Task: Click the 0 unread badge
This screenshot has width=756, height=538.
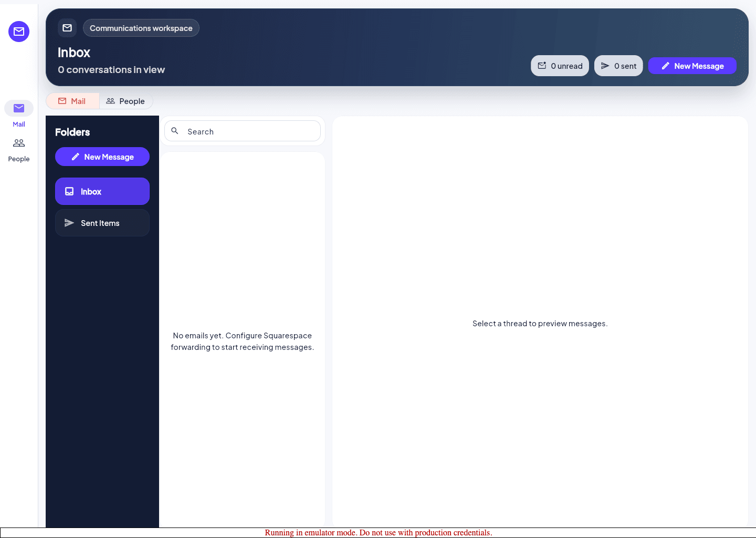Action: 560,66
